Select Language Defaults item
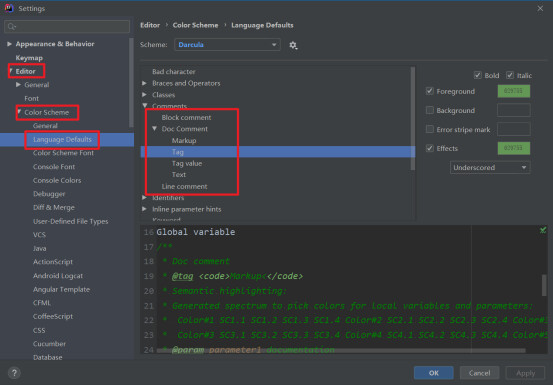 62,139
